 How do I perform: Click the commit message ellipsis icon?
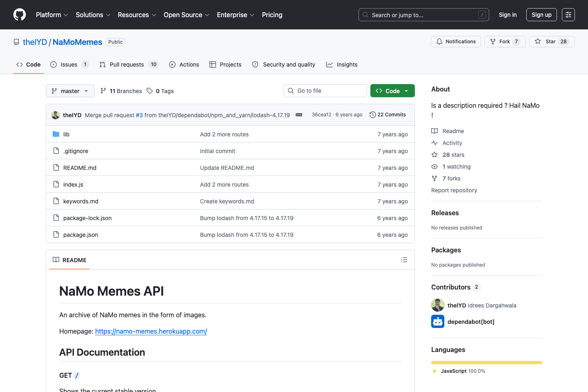coord(298,115)
